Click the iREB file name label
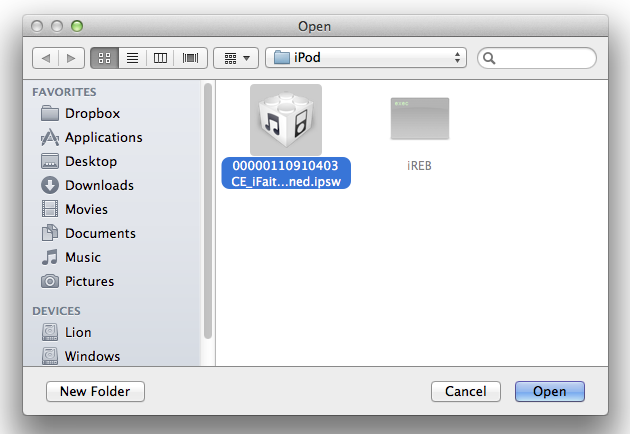630x434 pixels. [x=419, y=166]
